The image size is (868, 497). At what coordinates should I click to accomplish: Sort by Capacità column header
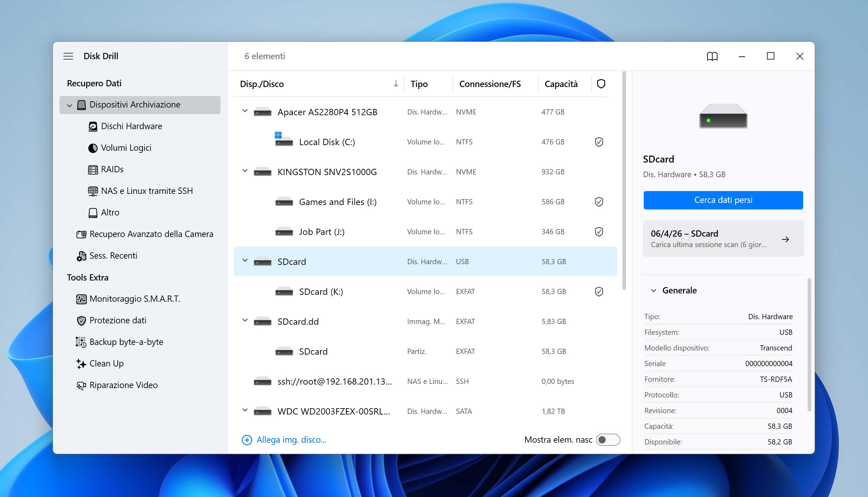[561, 84]
